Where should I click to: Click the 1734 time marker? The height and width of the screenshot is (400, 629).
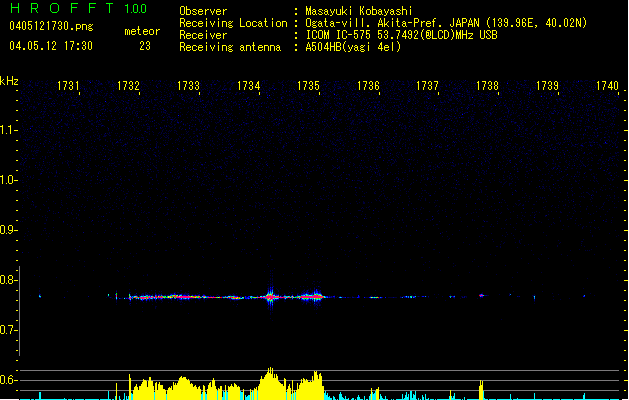point(248,86)
